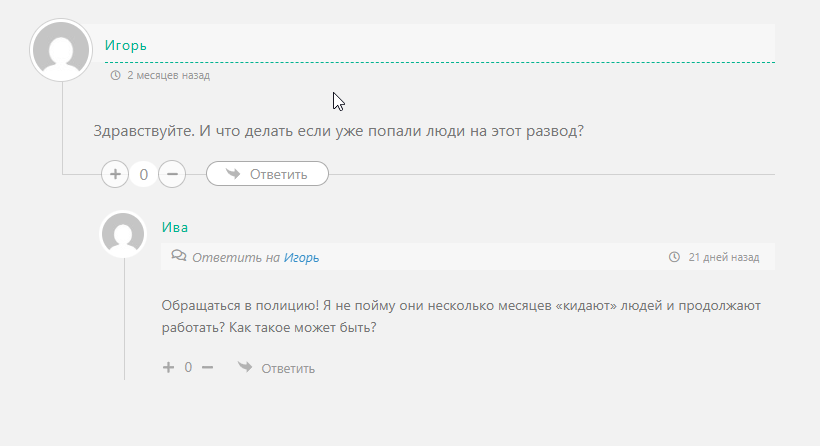Click the reply arrow icon under Ива's comment

pyautogui.click(x=244, y=367)
